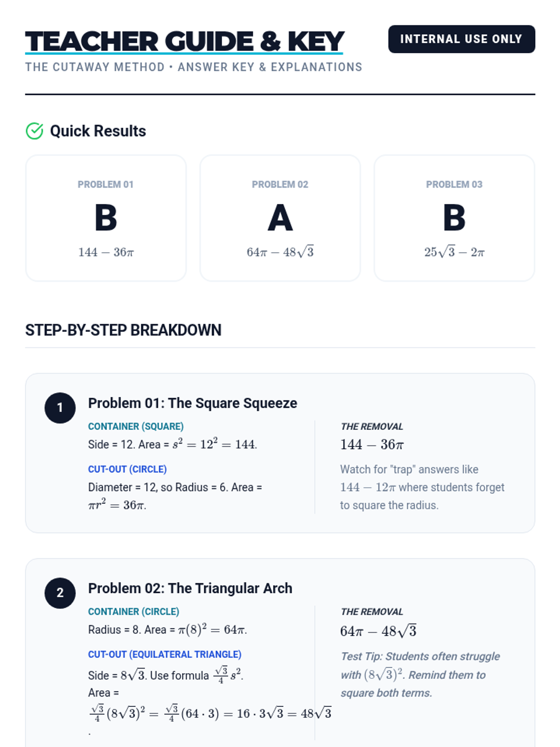Click the CONTAINER (CIRCLE) label
The width and height of the screenshot is (560, 747).
click(x=133, y=612)
